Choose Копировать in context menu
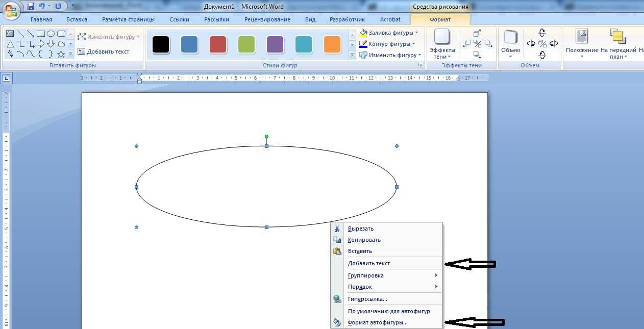Viewport: 644px width, 329px height. [x=386, y=240]
